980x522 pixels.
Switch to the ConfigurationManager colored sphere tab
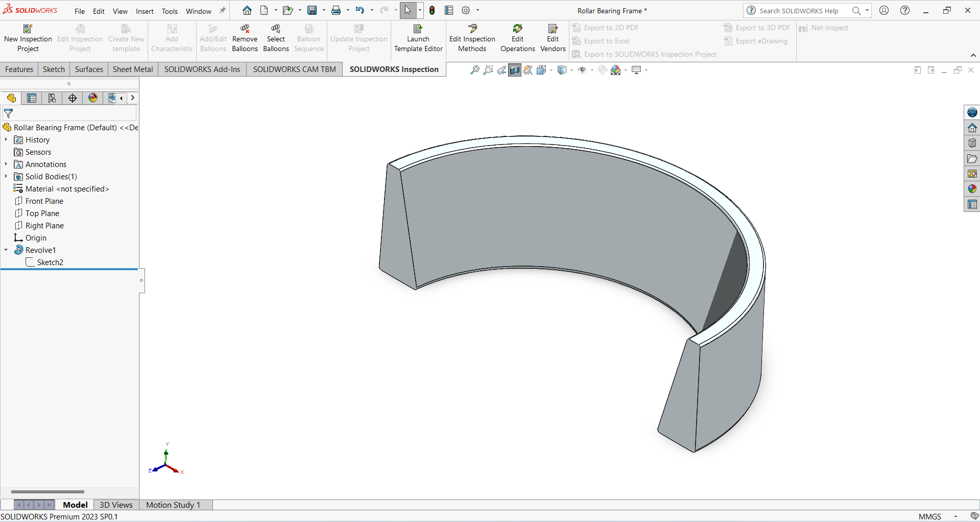coord(92,98)
